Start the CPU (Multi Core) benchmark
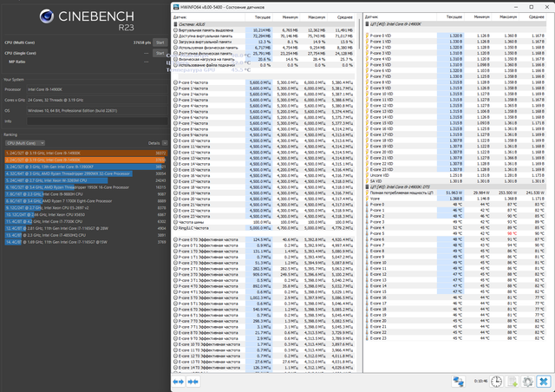555x392 pixels. 160,42
